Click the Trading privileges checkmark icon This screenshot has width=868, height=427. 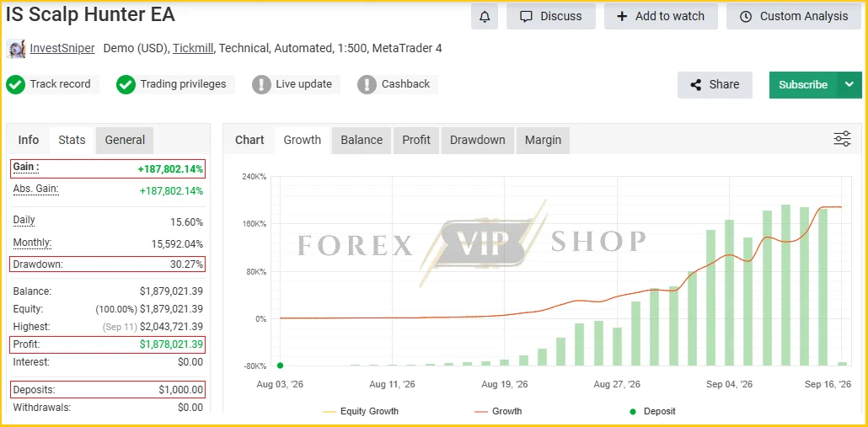click(x=126, y=84)
